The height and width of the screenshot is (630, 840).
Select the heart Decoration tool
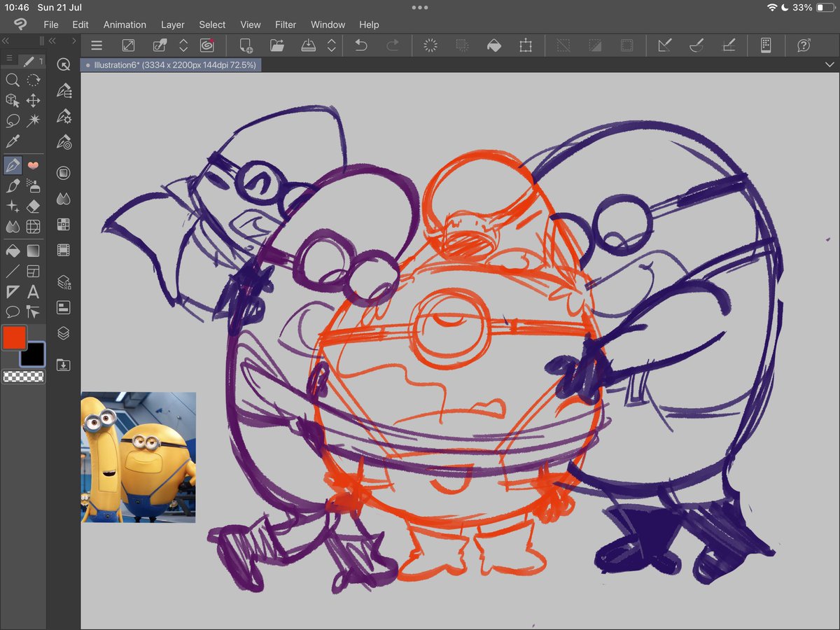click(33, 165)
